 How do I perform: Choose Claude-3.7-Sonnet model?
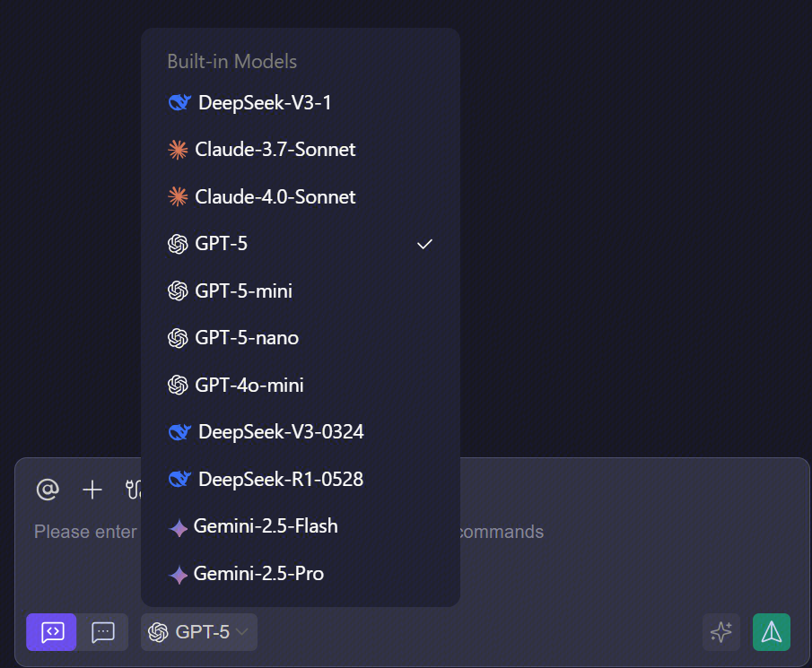click(x=275, y=150)
